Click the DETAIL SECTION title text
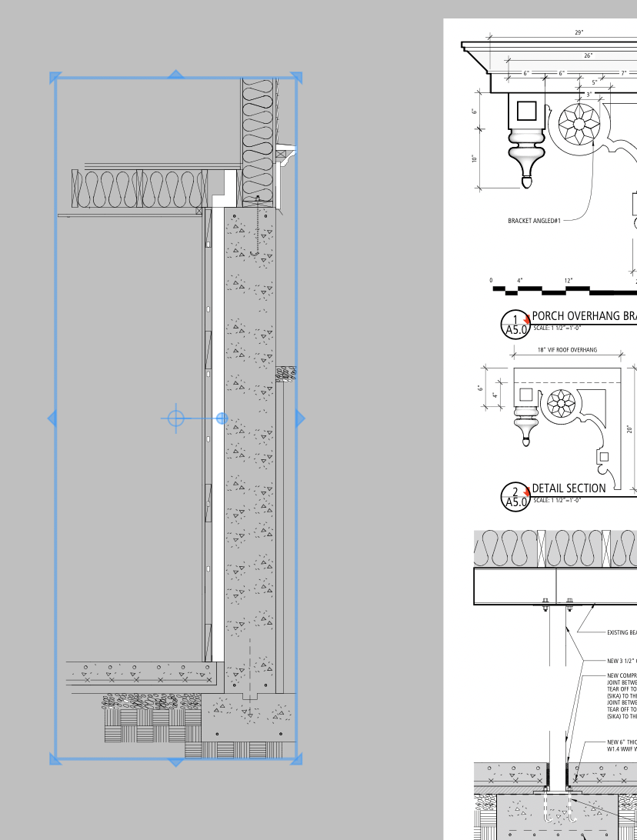Viewport: 637px width, 840px height. coord(569,488)
